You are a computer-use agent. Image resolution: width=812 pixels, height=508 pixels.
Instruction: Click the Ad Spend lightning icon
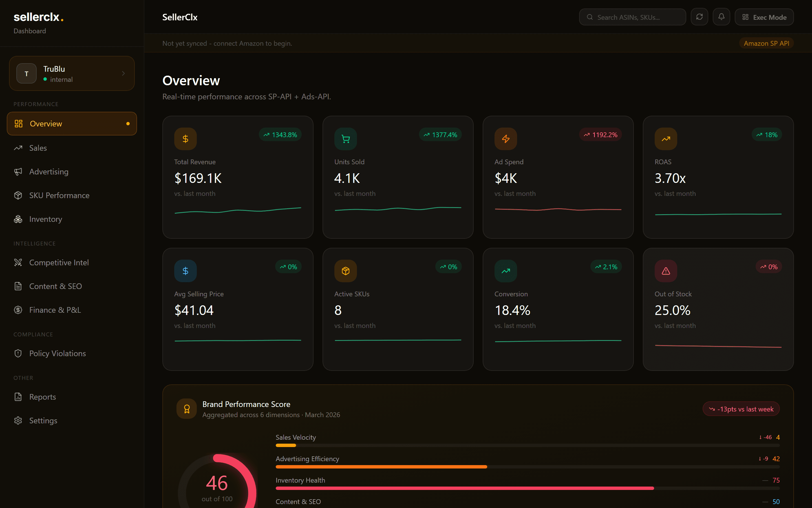coord(506,139)
